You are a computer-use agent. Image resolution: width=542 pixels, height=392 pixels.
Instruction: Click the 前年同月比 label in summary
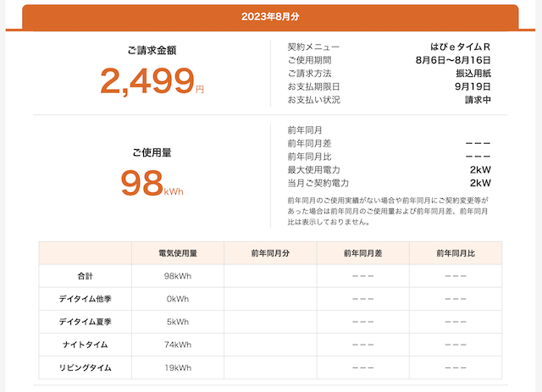[x=309, y=157]
